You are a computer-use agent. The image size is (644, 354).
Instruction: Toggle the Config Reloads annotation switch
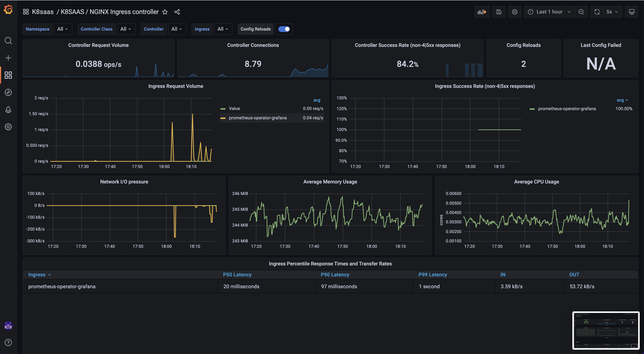point(284,29)
